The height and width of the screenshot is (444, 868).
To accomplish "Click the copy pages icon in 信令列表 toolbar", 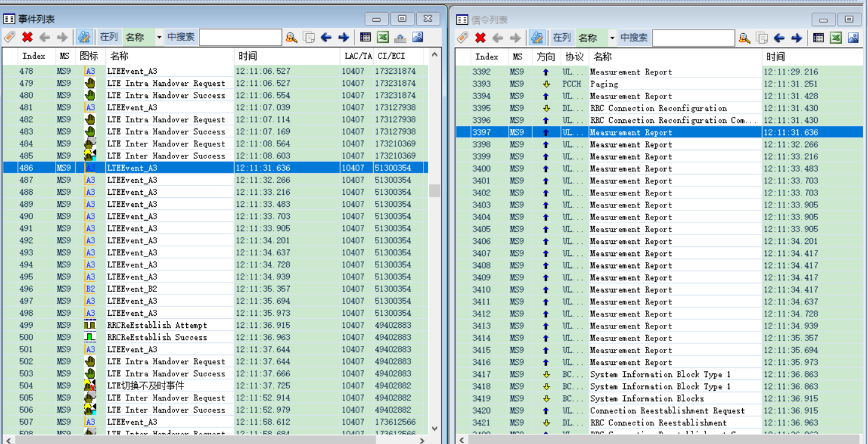I will point(762,38).
